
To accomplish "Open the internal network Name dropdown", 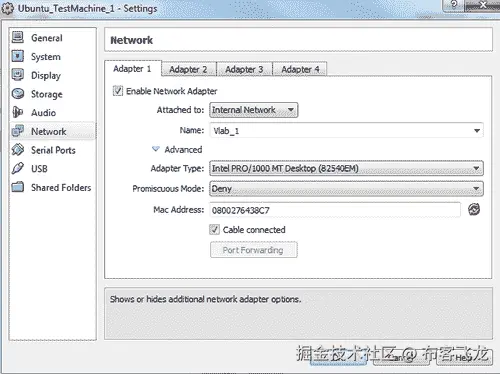I will point(346,130).
